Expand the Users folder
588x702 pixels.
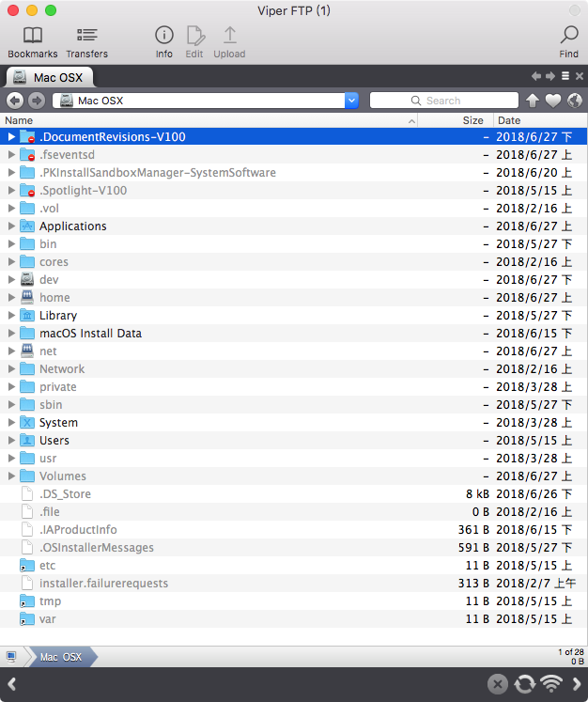[11, 441]
